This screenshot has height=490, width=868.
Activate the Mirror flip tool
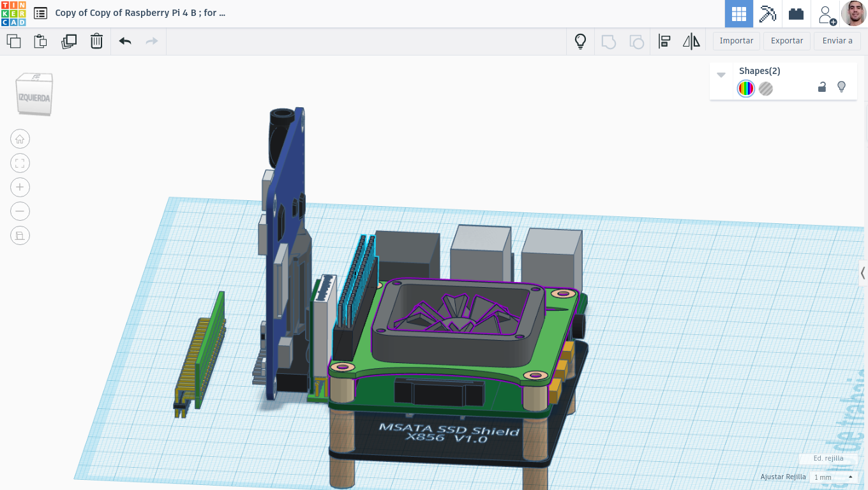[691, 42]
